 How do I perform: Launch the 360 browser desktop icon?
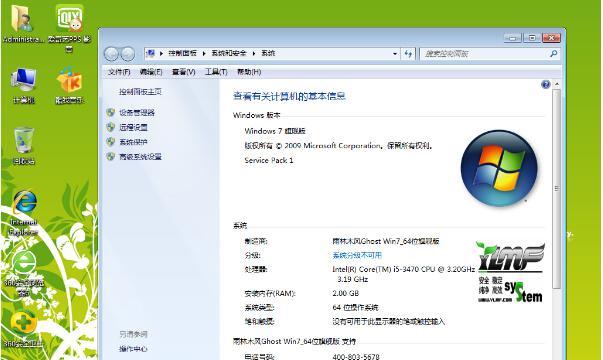click(24, 272)
